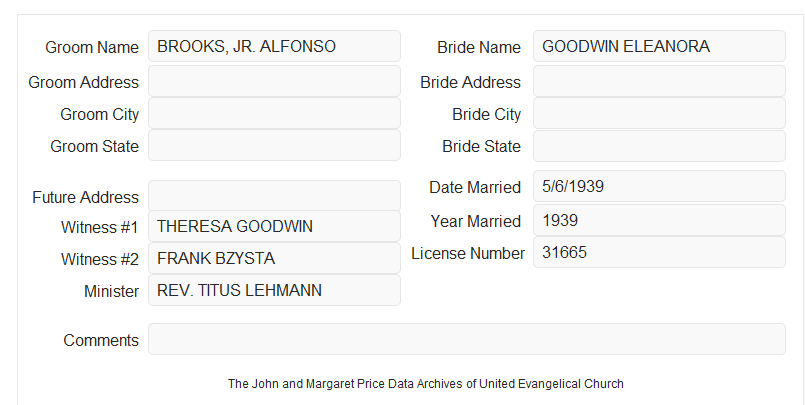Click the Groom Name input field
The height and width of the screenshot is (405, 805).
[x=274, y=46]
